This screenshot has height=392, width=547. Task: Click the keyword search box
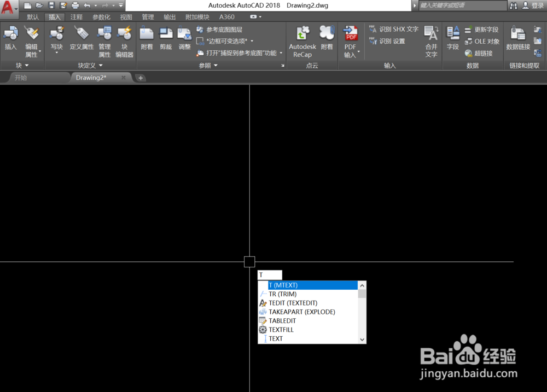(463, 5)
